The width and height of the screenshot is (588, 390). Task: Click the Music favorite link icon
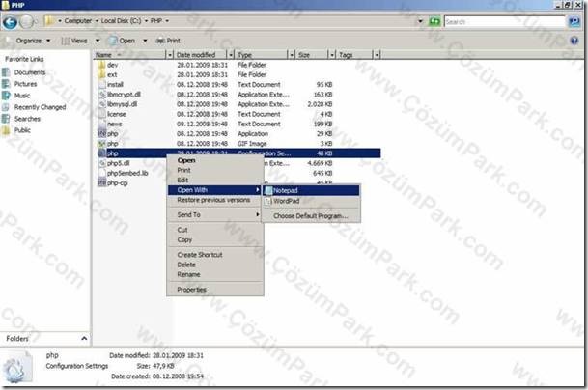(x=6, y=96)
